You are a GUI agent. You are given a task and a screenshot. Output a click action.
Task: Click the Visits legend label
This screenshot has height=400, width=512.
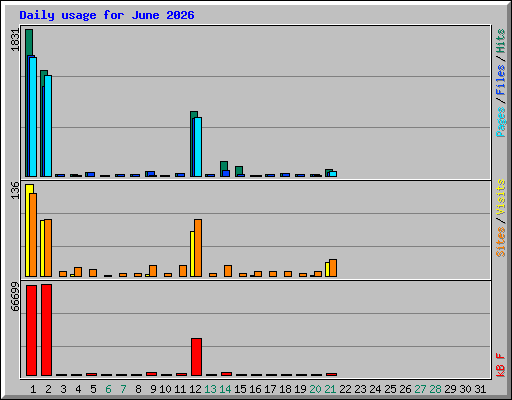tap(501, 198)
